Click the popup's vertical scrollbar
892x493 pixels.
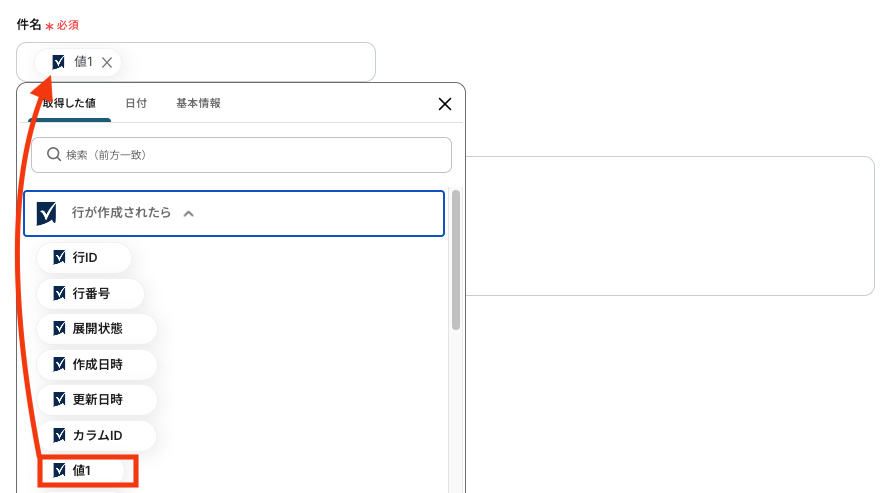tap(456, 260)
